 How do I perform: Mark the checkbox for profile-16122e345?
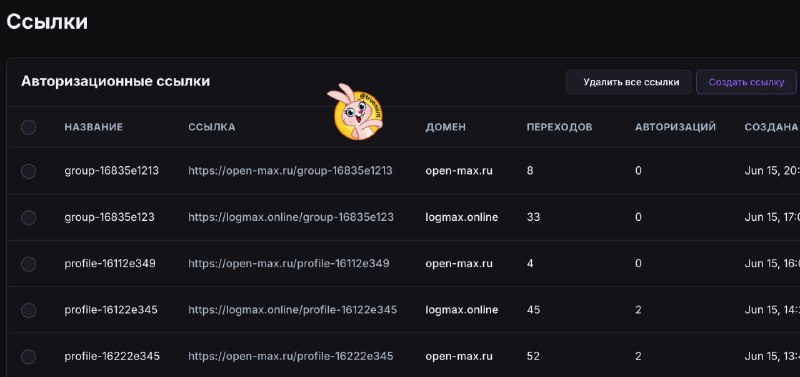click(x=29, y=310)
